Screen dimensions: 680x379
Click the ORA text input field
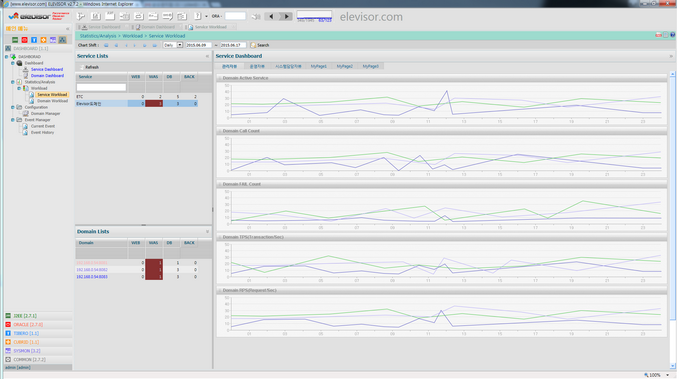click(x=235, y=16)
